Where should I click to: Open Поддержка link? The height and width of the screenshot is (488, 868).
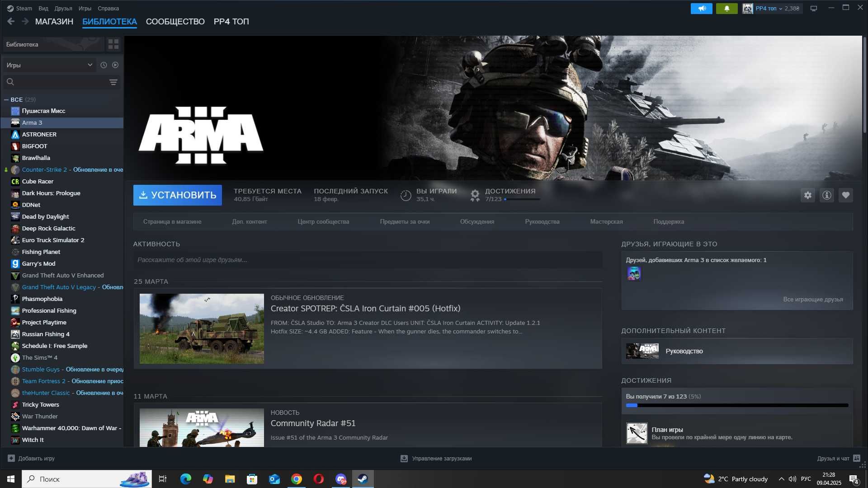pyautogui.click(x=669, y=221)
